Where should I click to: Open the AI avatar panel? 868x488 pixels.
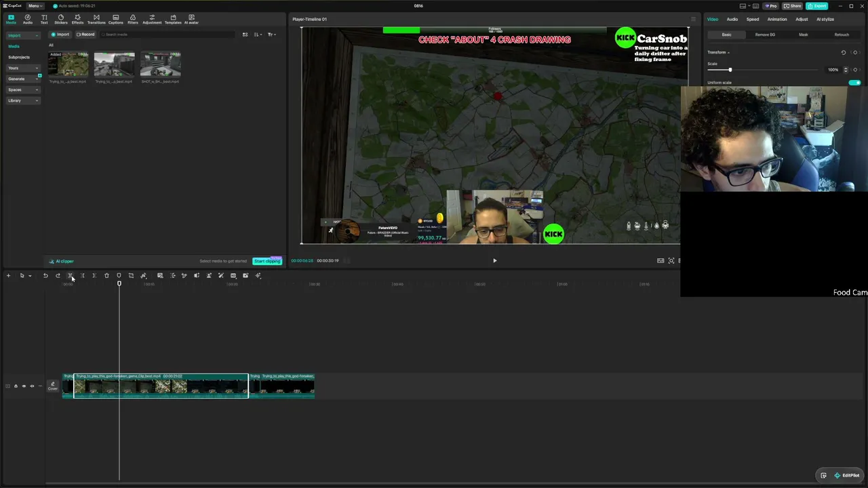[191, 19]
